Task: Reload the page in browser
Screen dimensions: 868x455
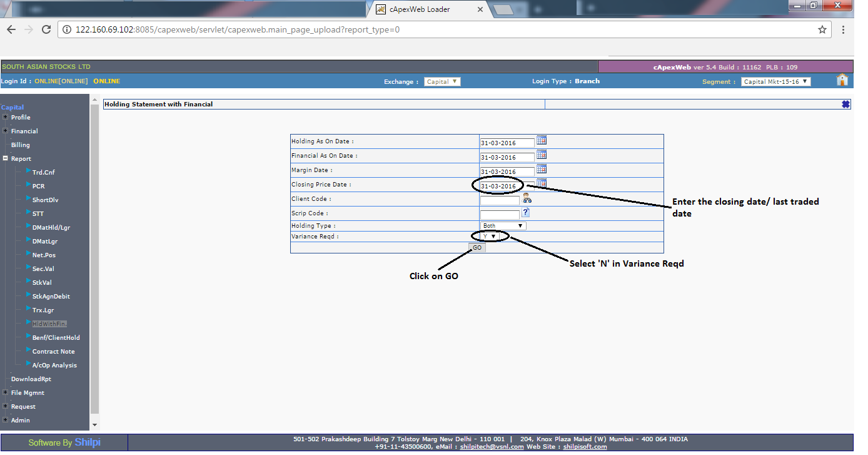Action: point(46,29)
